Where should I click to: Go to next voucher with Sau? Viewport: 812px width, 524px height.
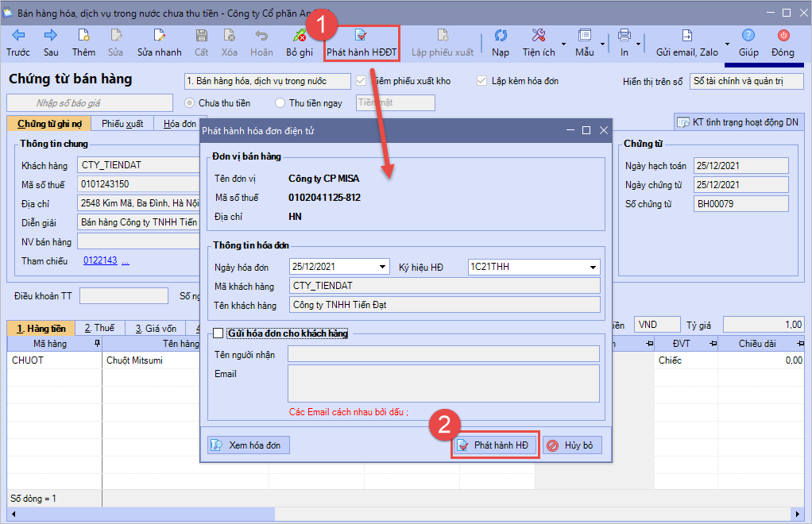pyautogui.click(x=51, y=43)
